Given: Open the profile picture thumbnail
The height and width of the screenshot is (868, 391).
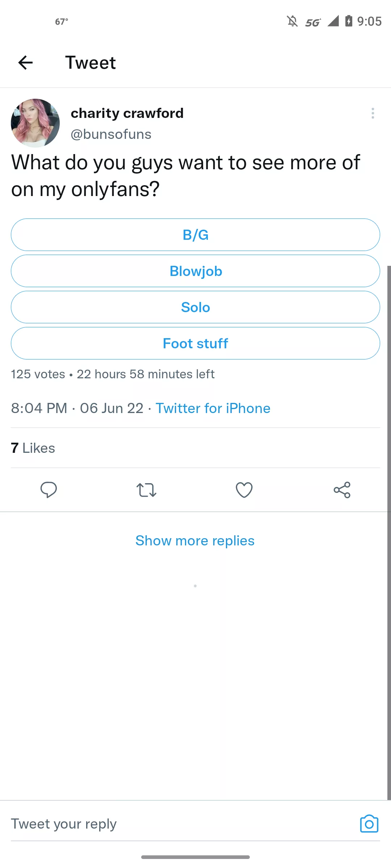Looking at the screenshot, I should coord(35,123).
